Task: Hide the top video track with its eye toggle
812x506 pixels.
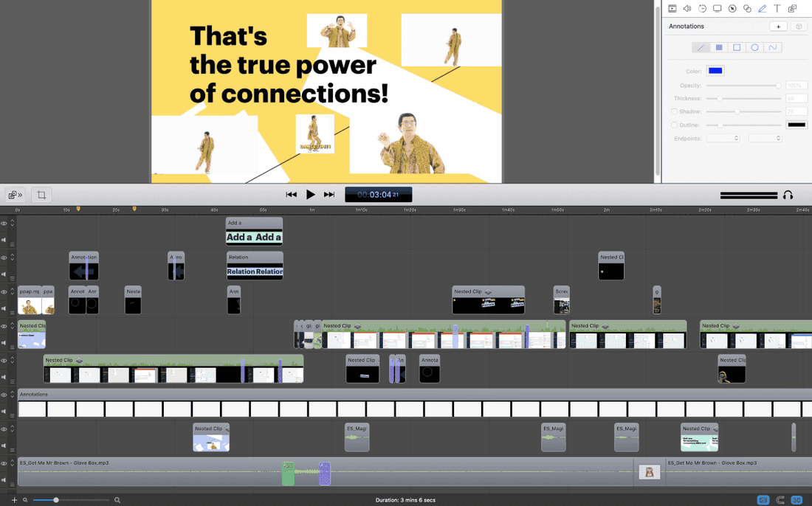Action: 4,224
